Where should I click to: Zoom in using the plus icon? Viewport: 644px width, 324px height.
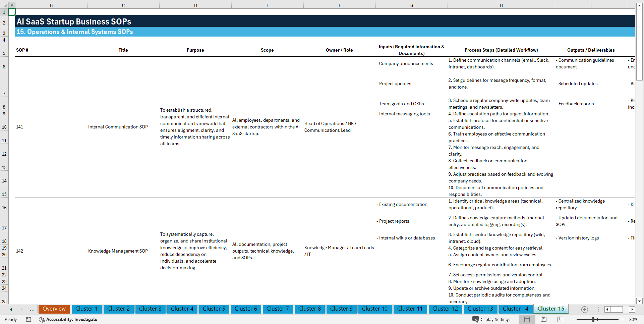pos(623,319)
